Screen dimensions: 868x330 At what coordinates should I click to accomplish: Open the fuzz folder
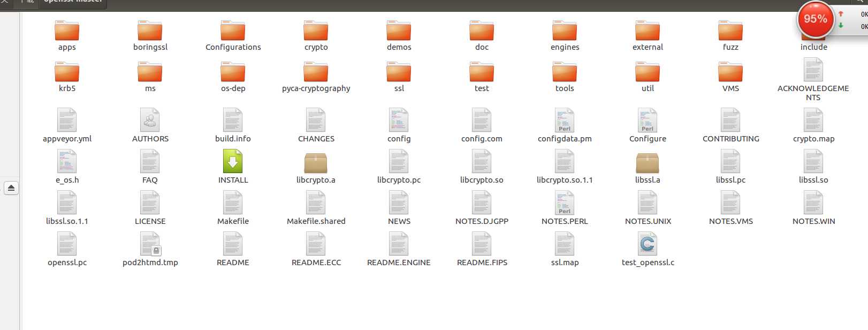point(730,31)
